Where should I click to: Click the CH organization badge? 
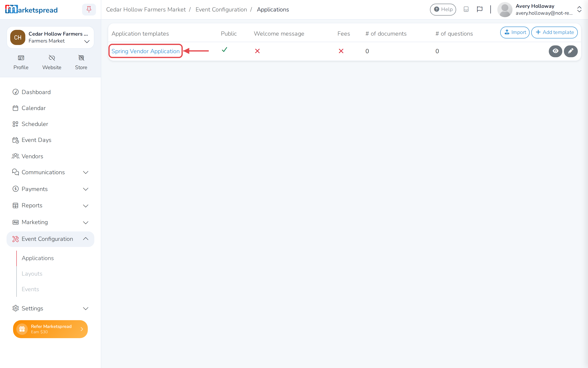click(18, 37)
